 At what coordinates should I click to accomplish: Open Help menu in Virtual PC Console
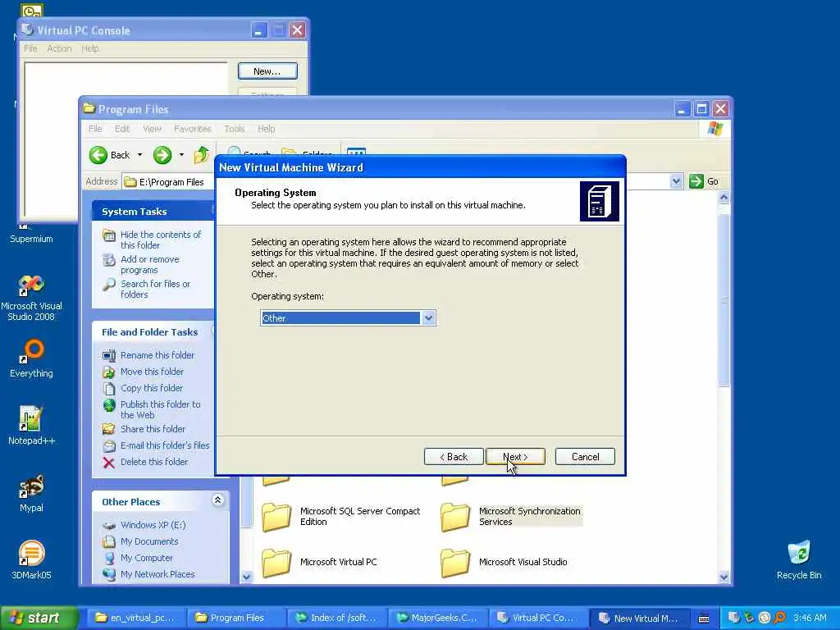(x=90, y=48)
